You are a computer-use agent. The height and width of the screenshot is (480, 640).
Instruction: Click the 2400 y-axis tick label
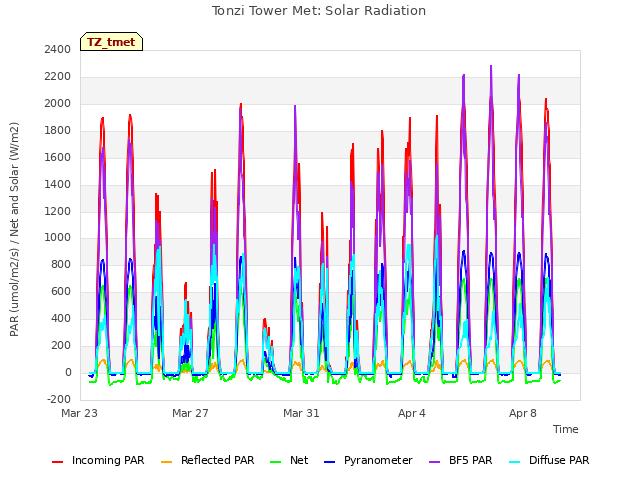pyautogui.click(x=58, y=49)
